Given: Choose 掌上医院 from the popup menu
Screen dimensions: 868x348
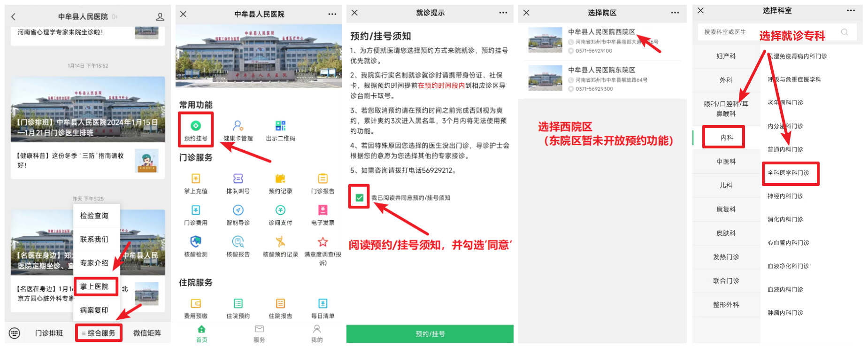Looking at the screenshot, I should point(94,286).
